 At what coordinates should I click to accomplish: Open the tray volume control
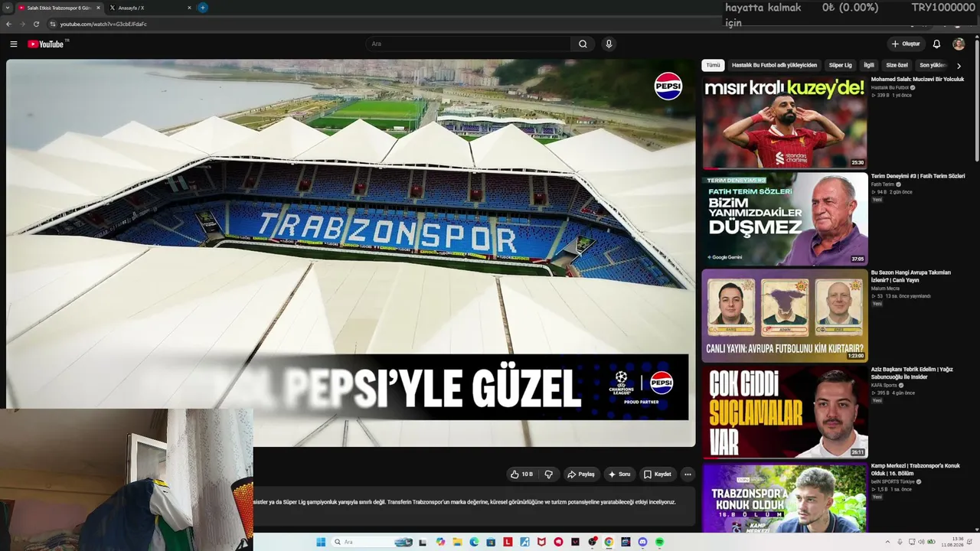(x=920, y=542)
